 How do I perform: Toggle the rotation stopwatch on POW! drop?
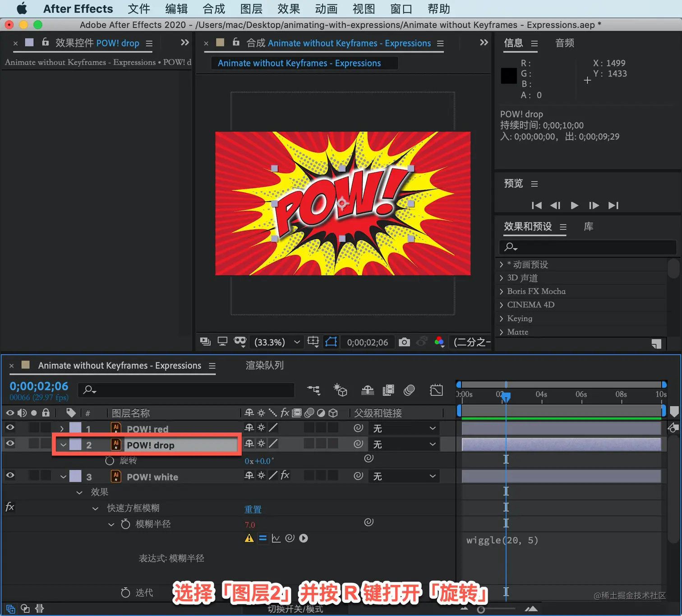[x=110, y=461]
